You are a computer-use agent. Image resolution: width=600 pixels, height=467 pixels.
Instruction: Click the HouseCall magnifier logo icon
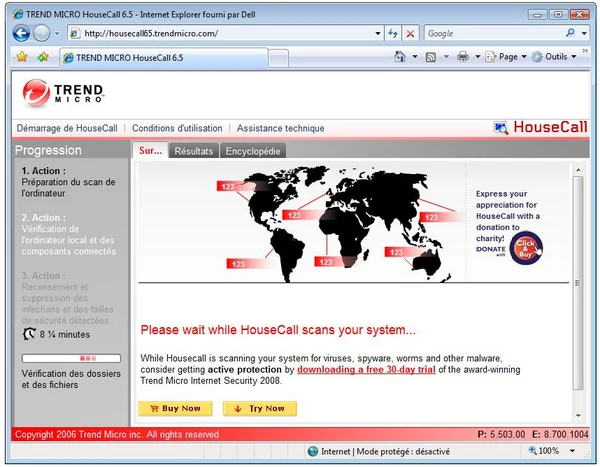(501, 128)
